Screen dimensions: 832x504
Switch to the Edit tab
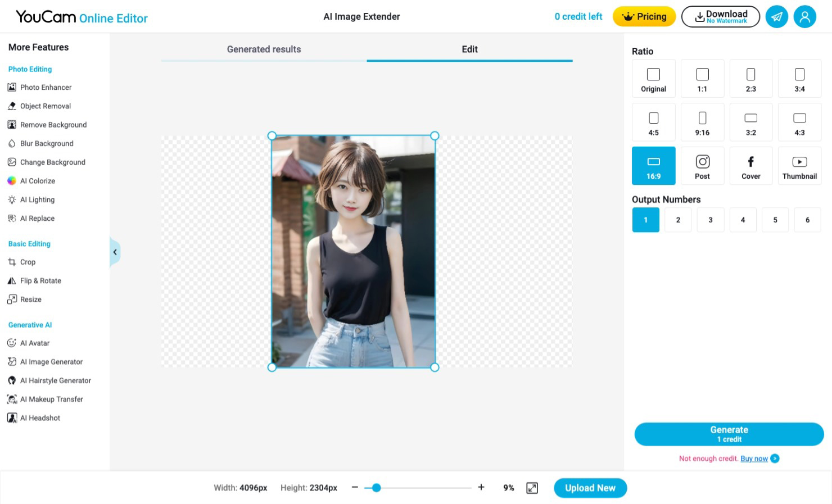(x=469, y=49)
